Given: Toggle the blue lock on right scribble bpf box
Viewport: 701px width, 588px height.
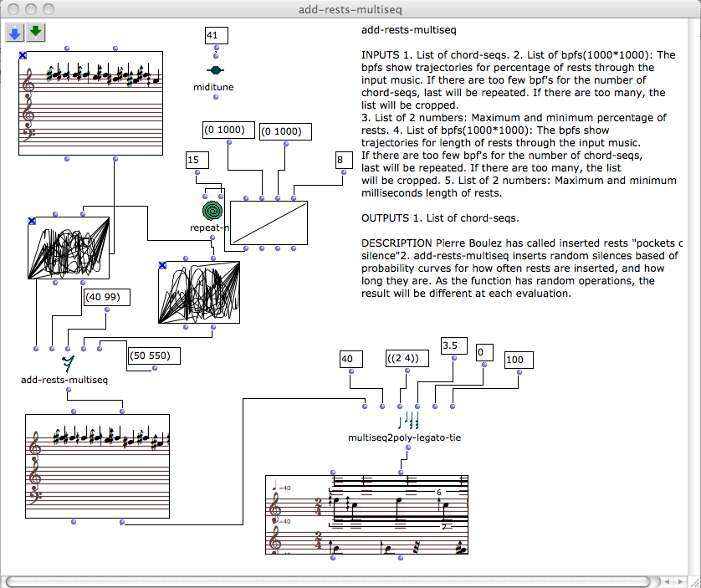Looking at the screenshot, I should click(162, 265).
